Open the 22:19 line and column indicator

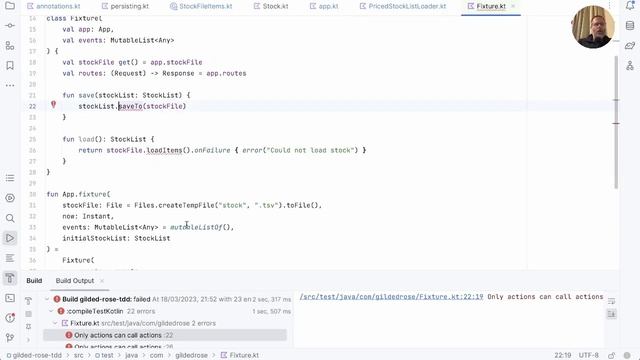click(562, 355)
